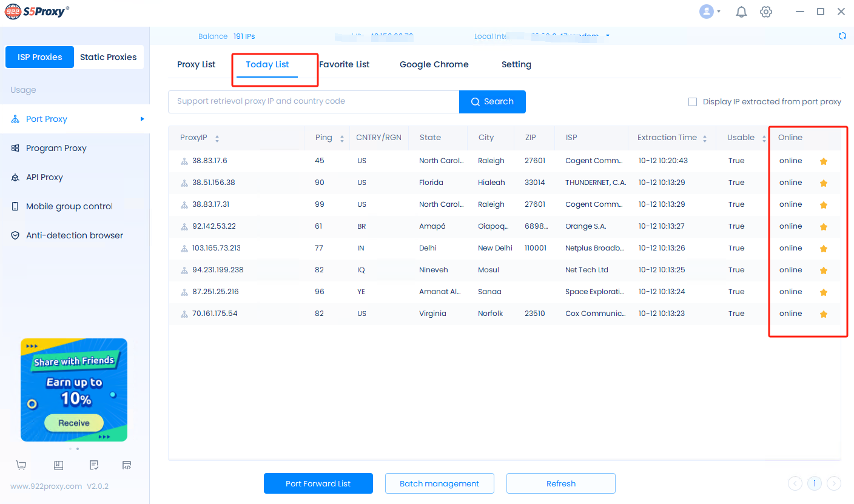The width and height of the screenshot is (854, 504).
Task: Switch to the Favorite List tab
Action: [x=344, y=64]
